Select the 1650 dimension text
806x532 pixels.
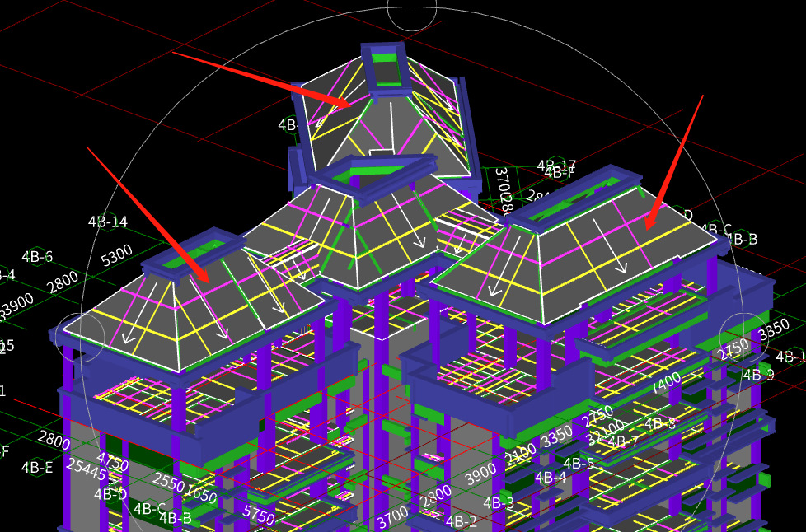(x=201, y=493)
